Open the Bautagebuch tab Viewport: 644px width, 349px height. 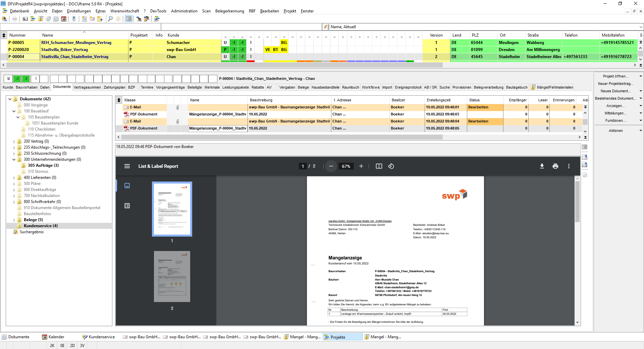(517, 87)
